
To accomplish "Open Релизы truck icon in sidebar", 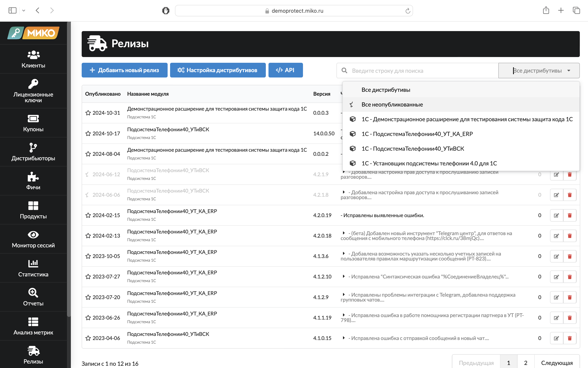I will click(x=33, y=355).
